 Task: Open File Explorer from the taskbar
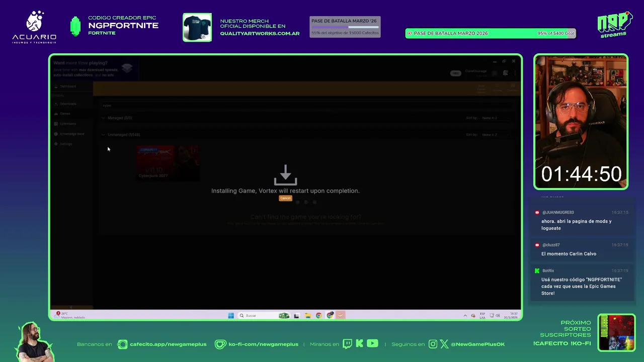[x=308, y=316]
